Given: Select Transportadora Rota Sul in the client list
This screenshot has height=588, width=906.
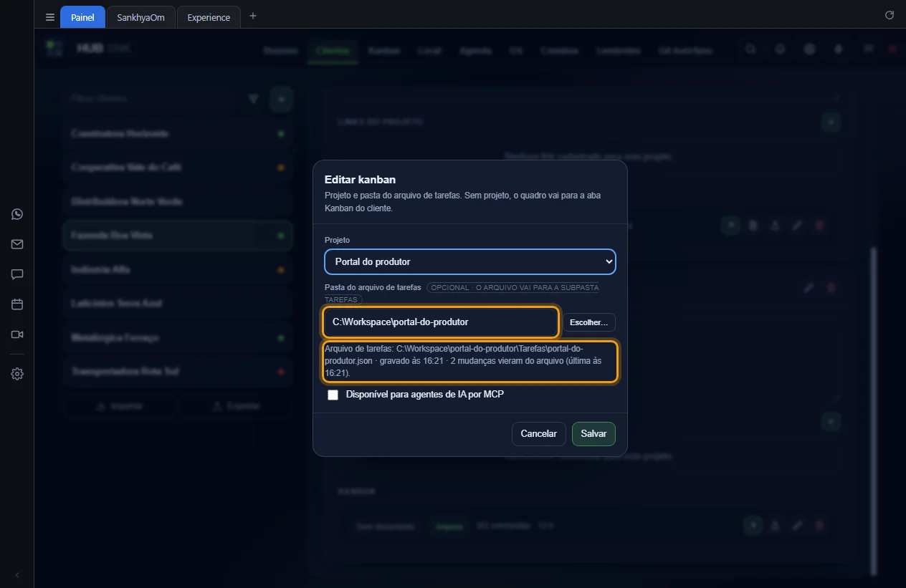Looking at the screenshot, I should click(x=178, y=372).
